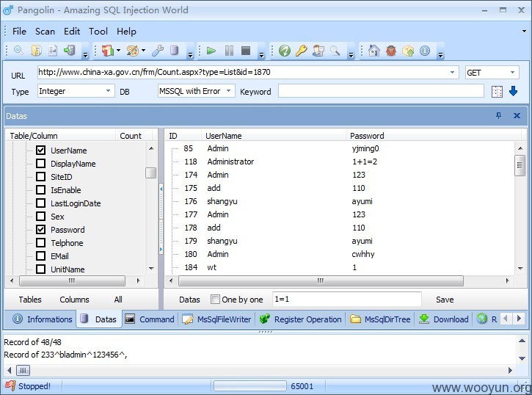Switch to the Informations tab
The width and height of the screenshot is (532, 395).
[43, 319]
